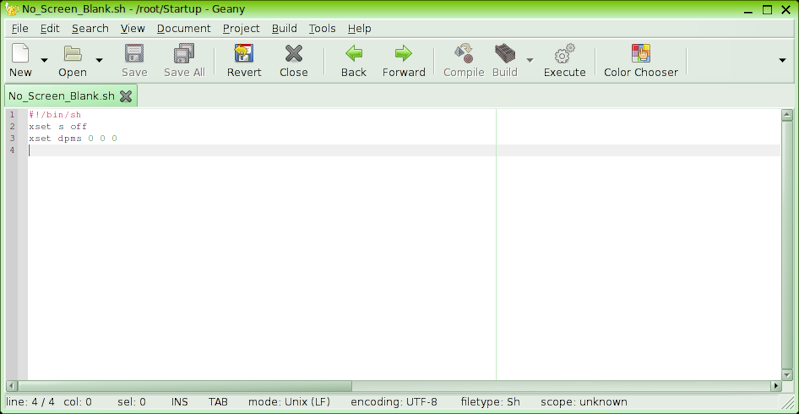The image size is (799, 414).
Task: Close the No_Screen_Blank.sh tab via X icon
Action: [x=125, y=96]
